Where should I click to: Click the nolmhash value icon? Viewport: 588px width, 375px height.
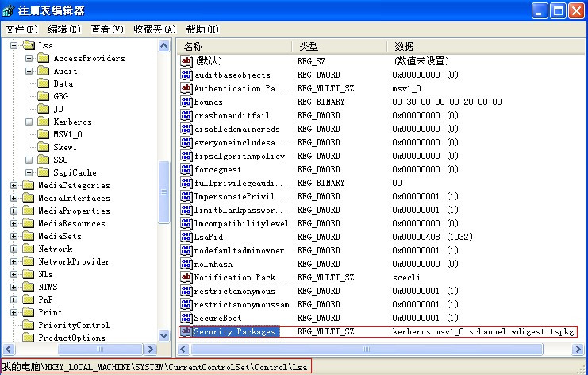click(186, 264)
